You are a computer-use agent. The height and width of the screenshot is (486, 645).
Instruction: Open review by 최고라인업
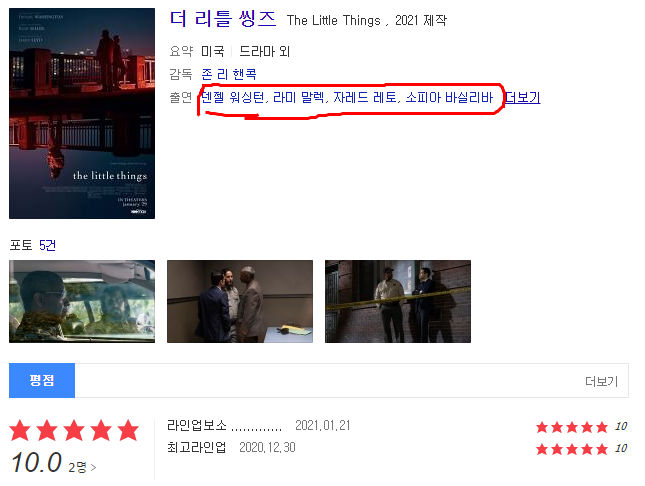pyautogui.click(x=197, y=447)
